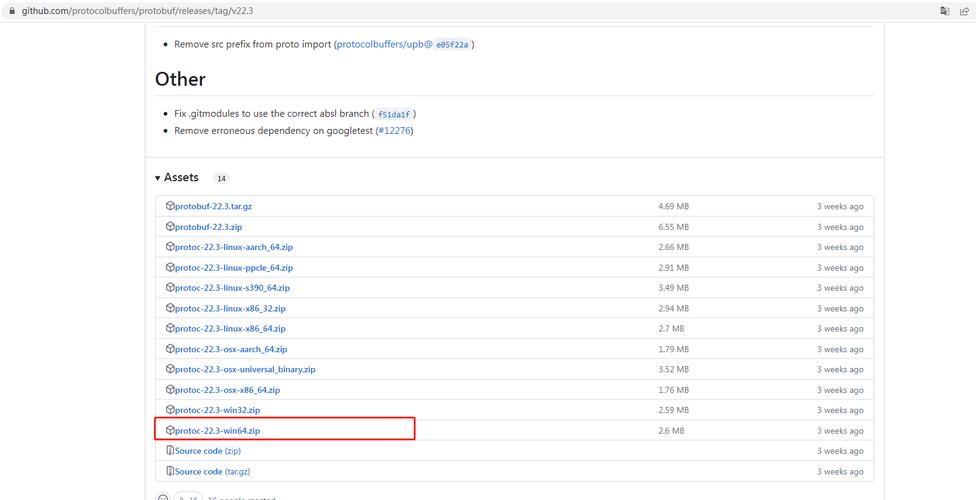Download protobuf-22.3.zip

point(209,227)
